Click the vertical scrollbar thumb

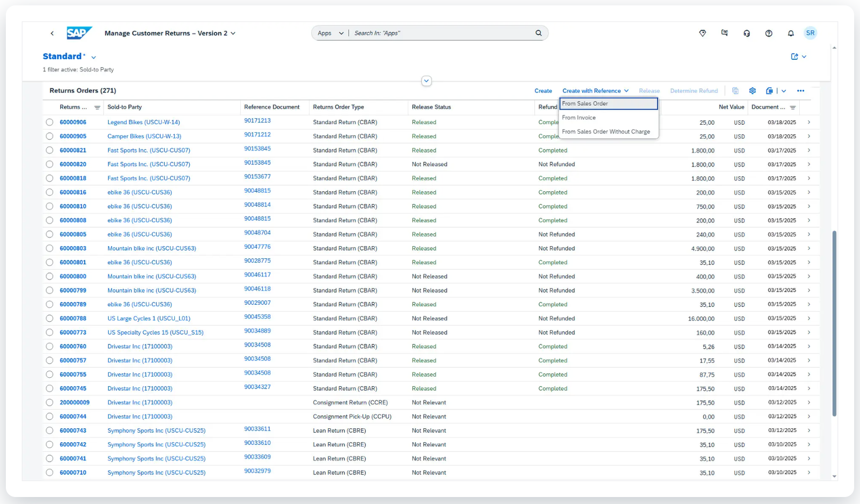coord(834,322)
